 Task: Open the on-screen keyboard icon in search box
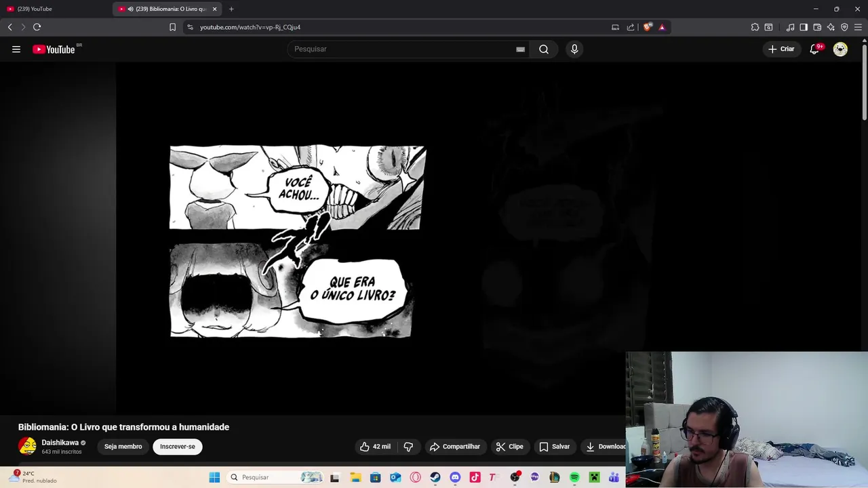pyautogui.click(x=520, y=49)
